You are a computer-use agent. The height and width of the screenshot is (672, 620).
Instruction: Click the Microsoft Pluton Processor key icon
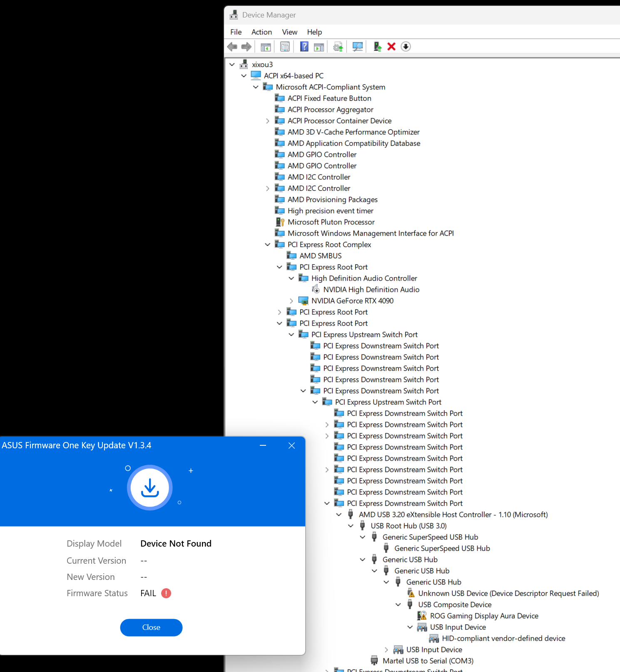tap(280, 222)
